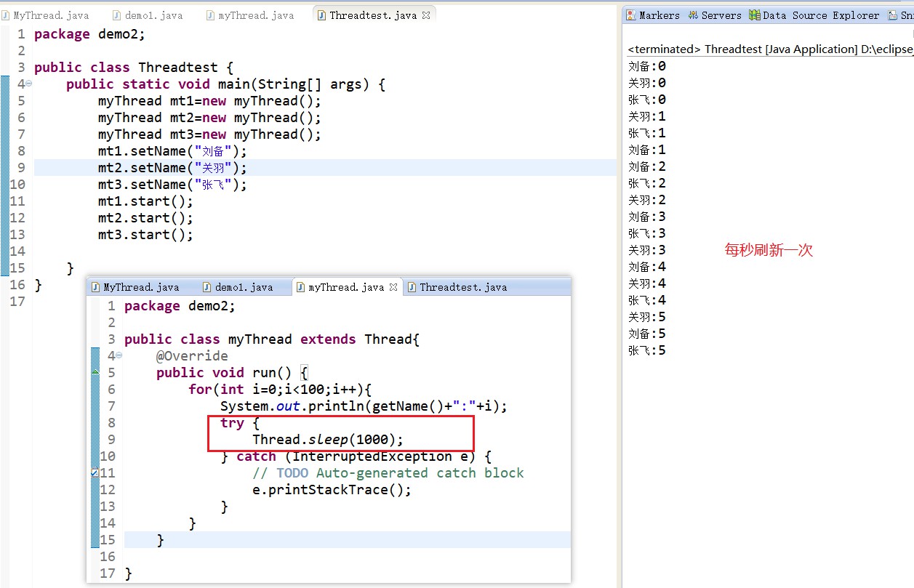
Task: Click console output line '刘备:3'
Action: 647,217
